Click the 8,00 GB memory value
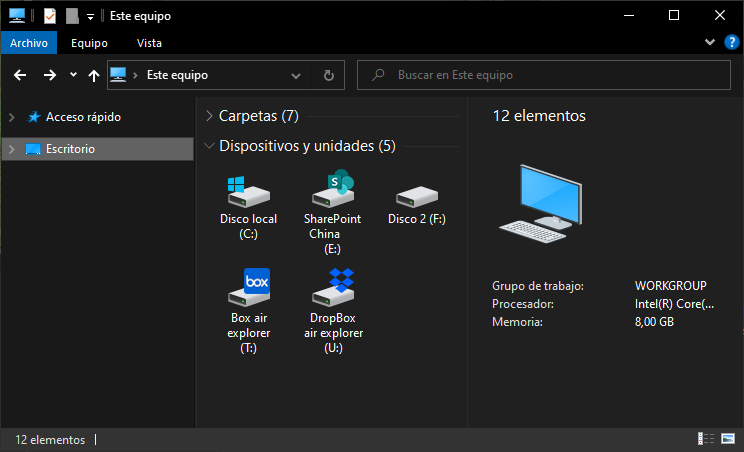Viewport: 744px width, 452px height. coord(654,322)
